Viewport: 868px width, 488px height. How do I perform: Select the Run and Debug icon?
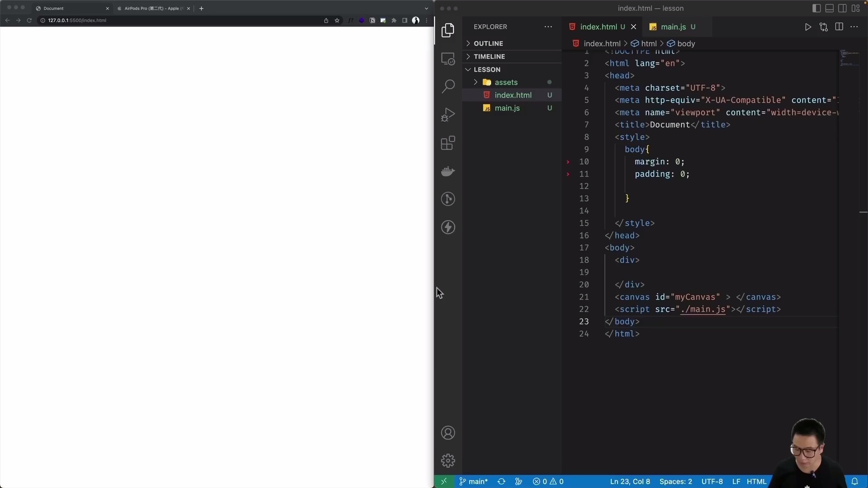pyautogui.click(x=448, y=114)
